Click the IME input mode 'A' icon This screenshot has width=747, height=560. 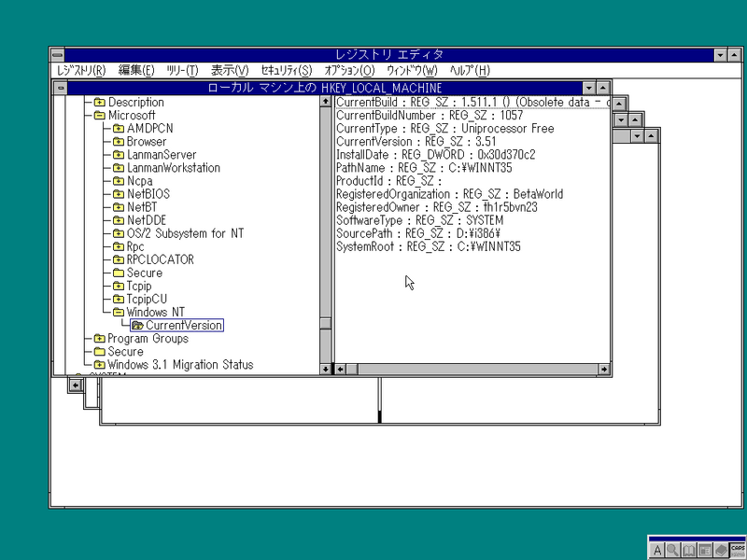point(657,551)
